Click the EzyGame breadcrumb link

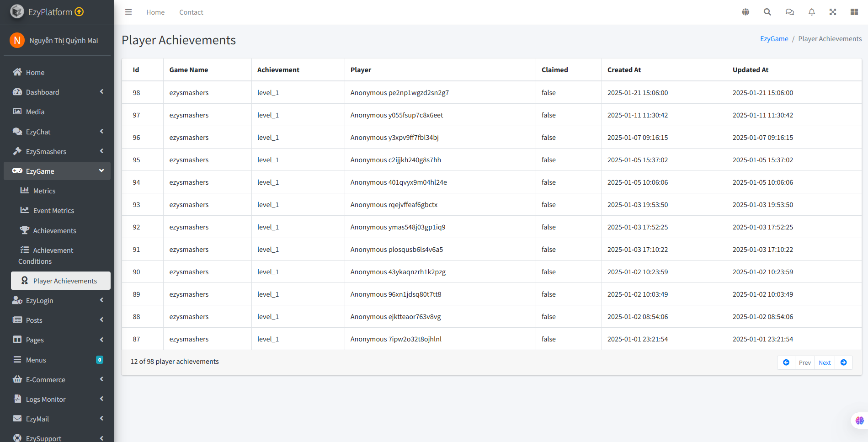(774, 39)
